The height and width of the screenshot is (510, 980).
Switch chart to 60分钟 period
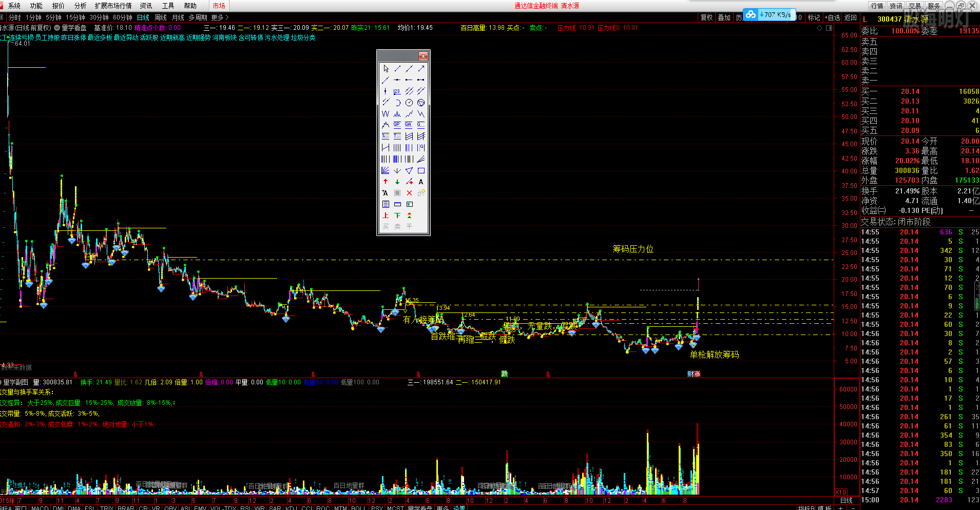pos(123,17)
